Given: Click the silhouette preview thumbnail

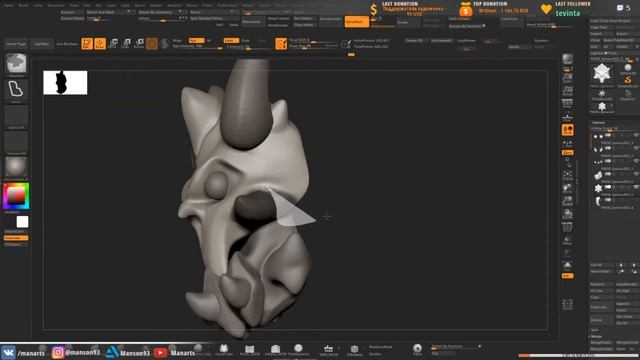Looking at the screenshot, I should pyautogui.click(x=65, y=82).
